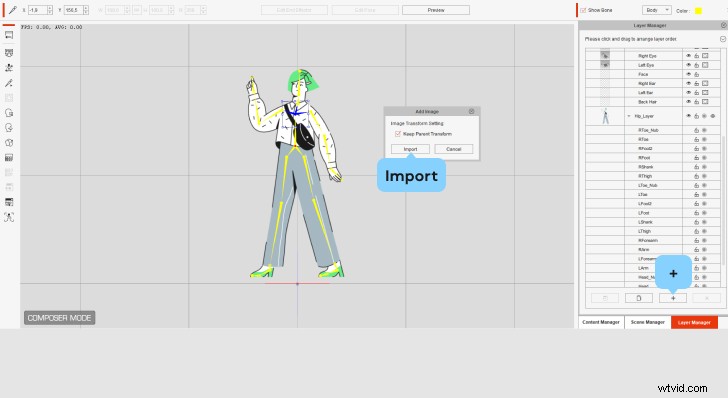
Task: Close the Add Image dialog
Action: click(472, 111)
